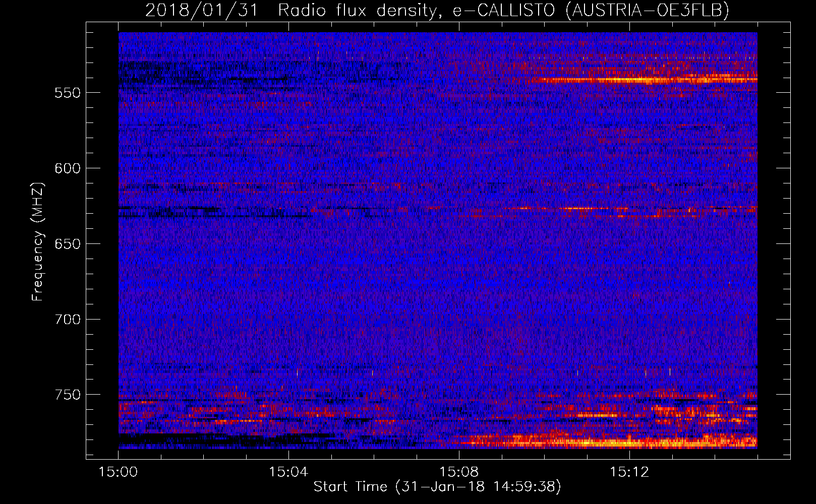Screen dimensions: 816x504
Task: Click the station name '(AUSTRIA-OE3FLB)'
Action: coord(648,10)
